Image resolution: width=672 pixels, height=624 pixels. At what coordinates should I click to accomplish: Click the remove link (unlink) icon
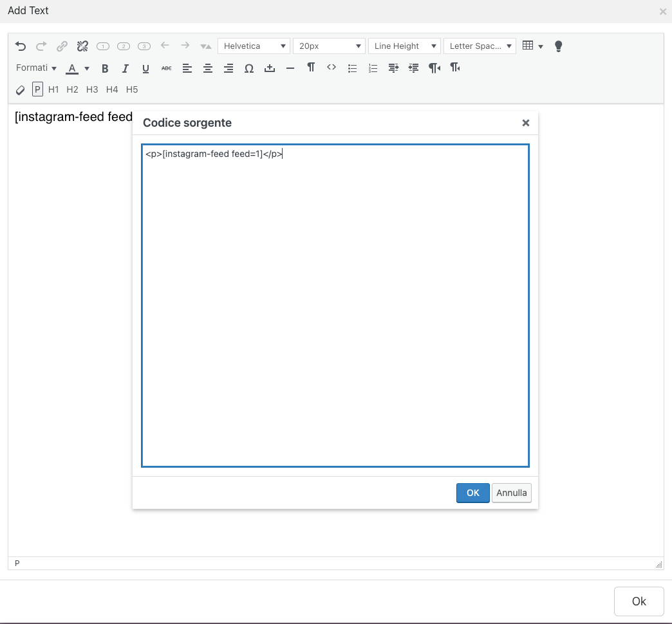[82, 46]
